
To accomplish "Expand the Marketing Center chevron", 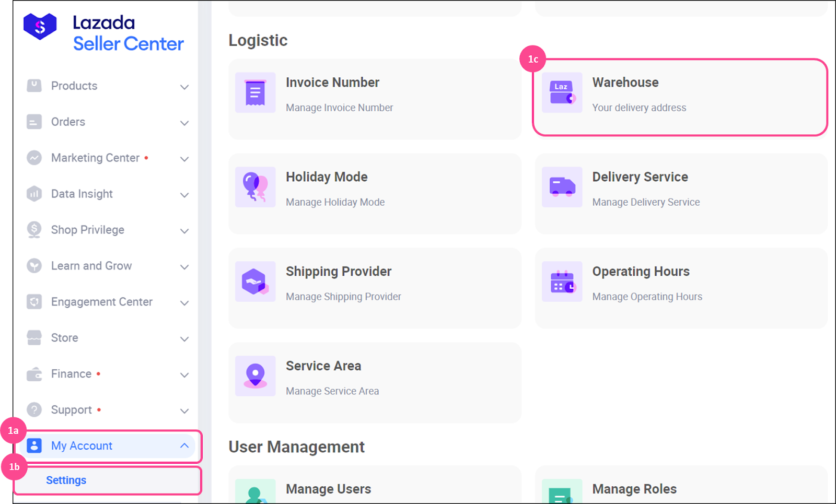I will tap(184, 159).
